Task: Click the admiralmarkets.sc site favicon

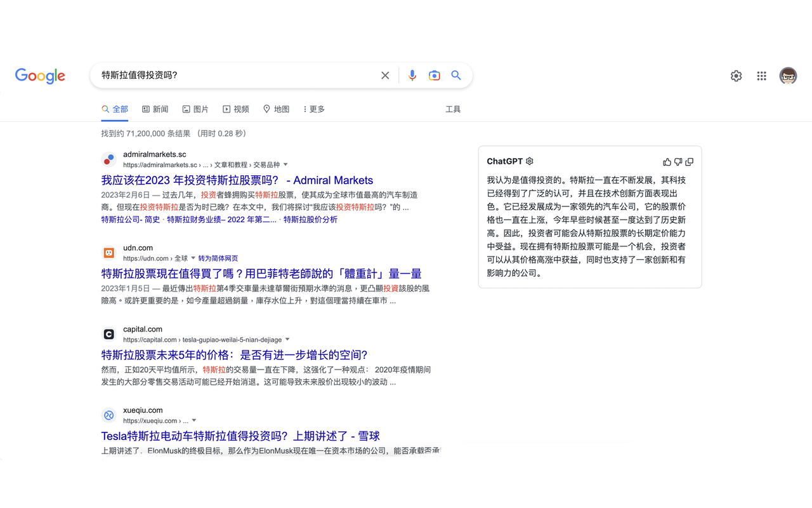Action: point(109,159)
